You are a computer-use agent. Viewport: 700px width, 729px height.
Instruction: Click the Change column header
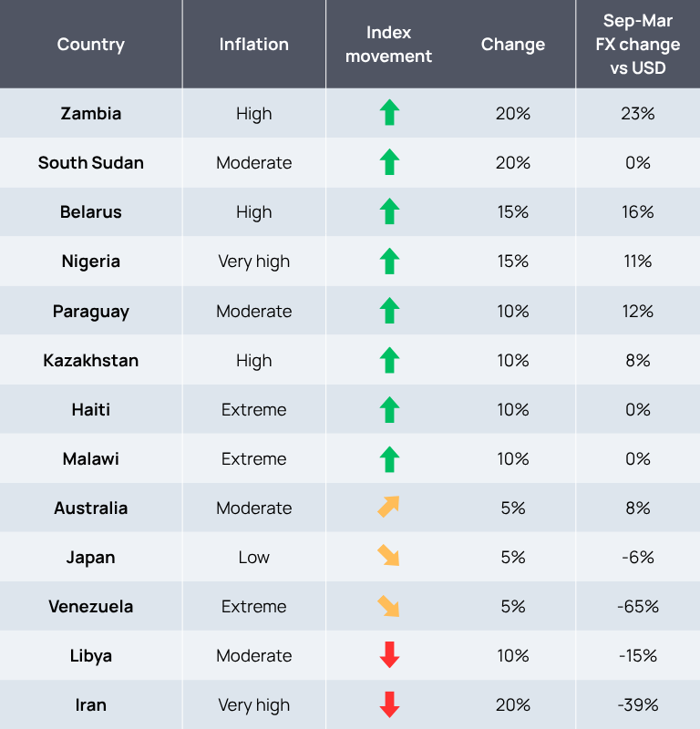(x=513, y=44)
